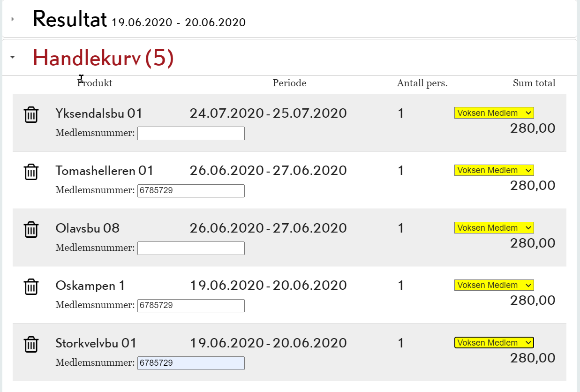
Task: Delete the Oskampen 1 booking
Action: (x=31, y=286)
